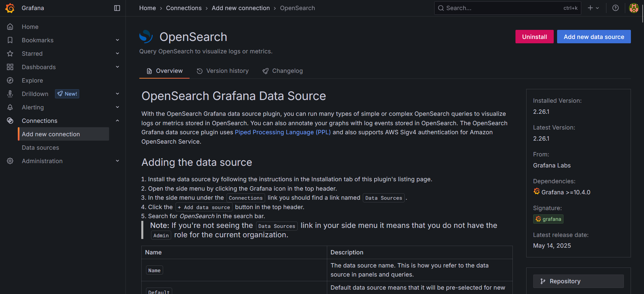Click the Name code cell in table
Screen dimensions: 644x294
point(154,270)
